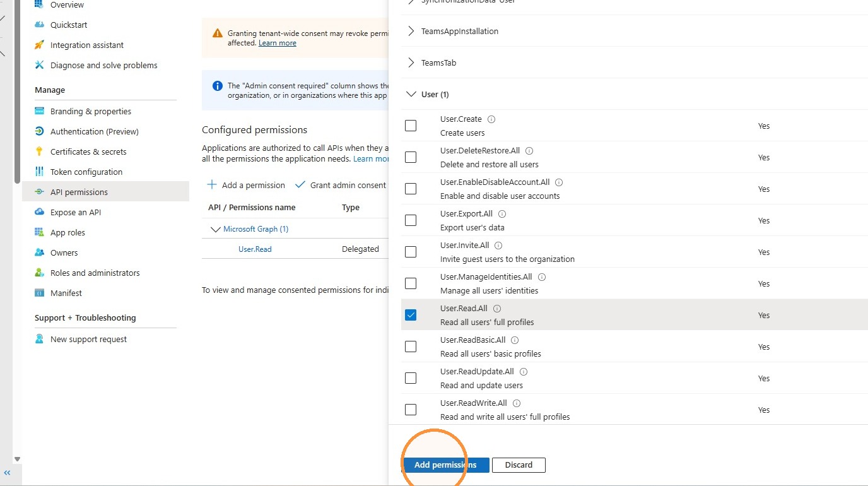Collapse the Microsoft Graph (1) row

[x=214, y=229]
